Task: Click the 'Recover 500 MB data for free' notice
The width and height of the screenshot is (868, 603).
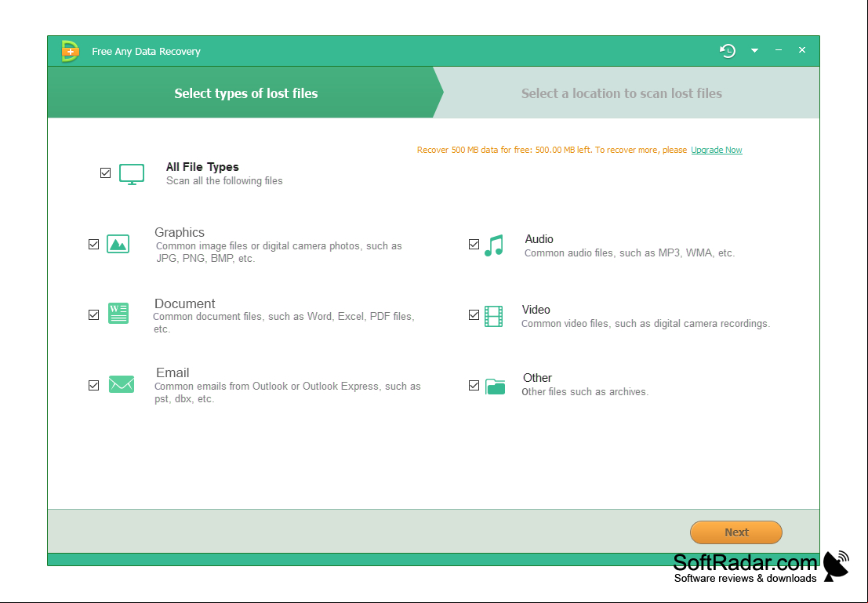Action: click(x=552, y=150)
